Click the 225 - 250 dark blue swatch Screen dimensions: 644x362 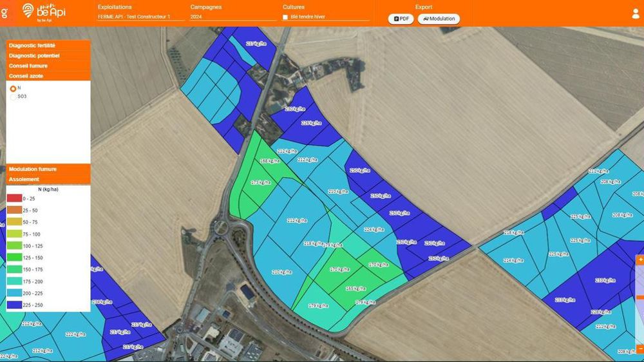pos(14,305)
